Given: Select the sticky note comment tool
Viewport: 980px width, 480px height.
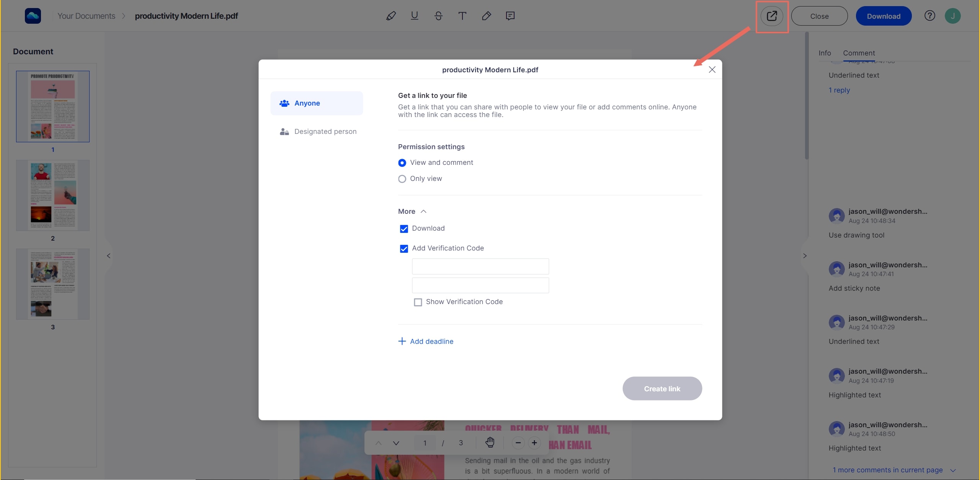Looking at the screenshot, I should tap(510, 16).
